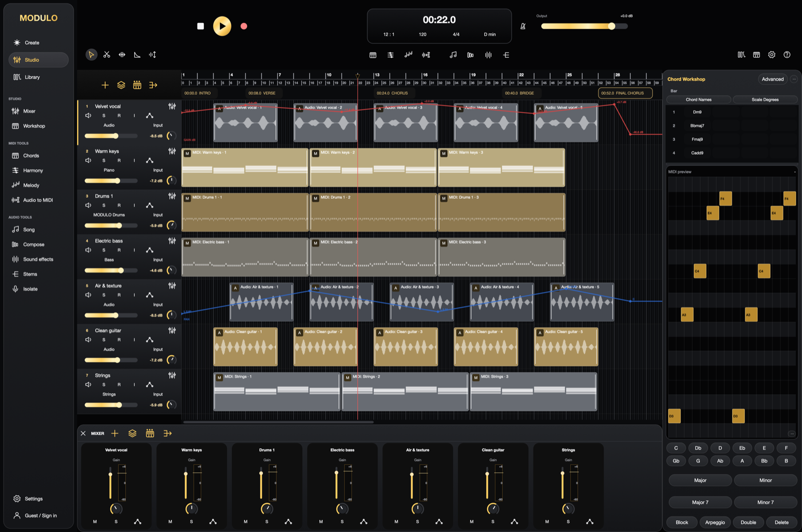The width and height of the screenshot is (802, 532).
Task: Mute the Clean guitar track speaker icon
Action: (x=88, y=340)
